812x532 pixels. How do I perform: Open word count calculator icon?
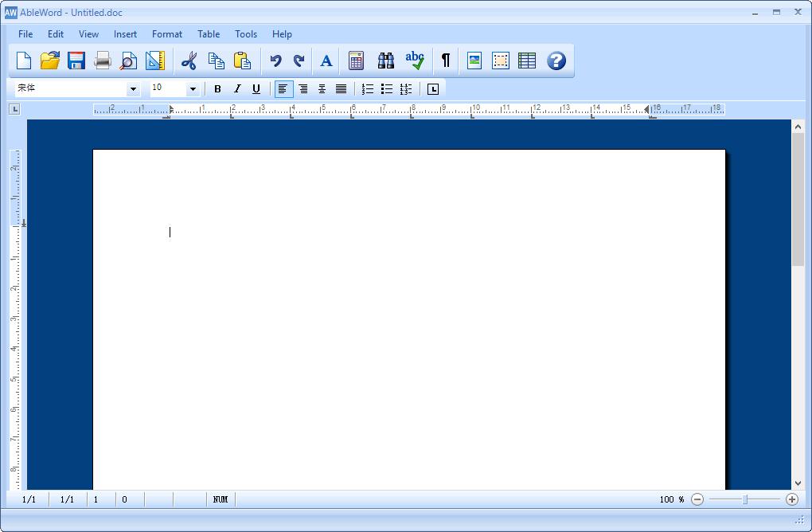coord(357,61)
